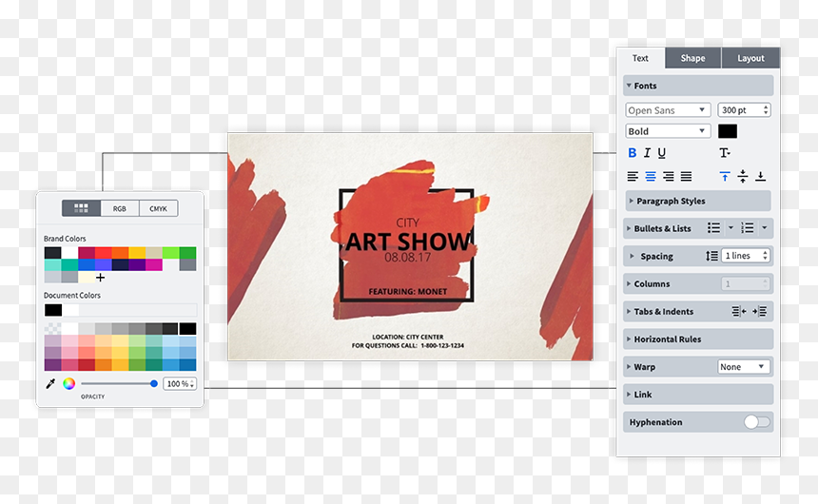Open the text transform T icon
Screen dimensions: 818x504
[725, 153]
